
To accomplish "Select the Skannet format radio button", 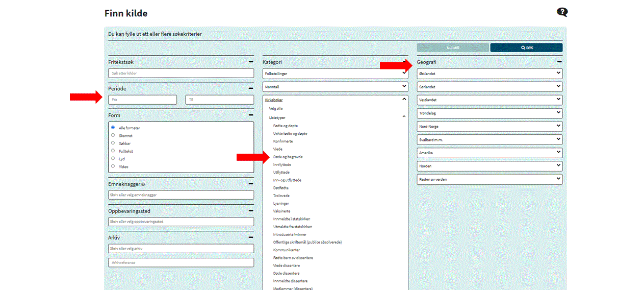I will 113,135.
